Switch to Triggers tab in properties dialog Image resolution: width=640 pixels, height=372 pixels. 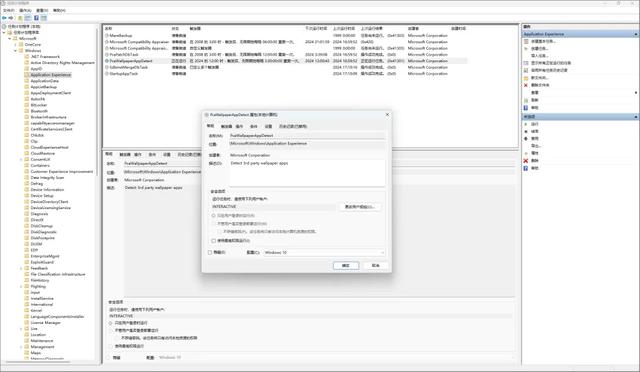226,126
